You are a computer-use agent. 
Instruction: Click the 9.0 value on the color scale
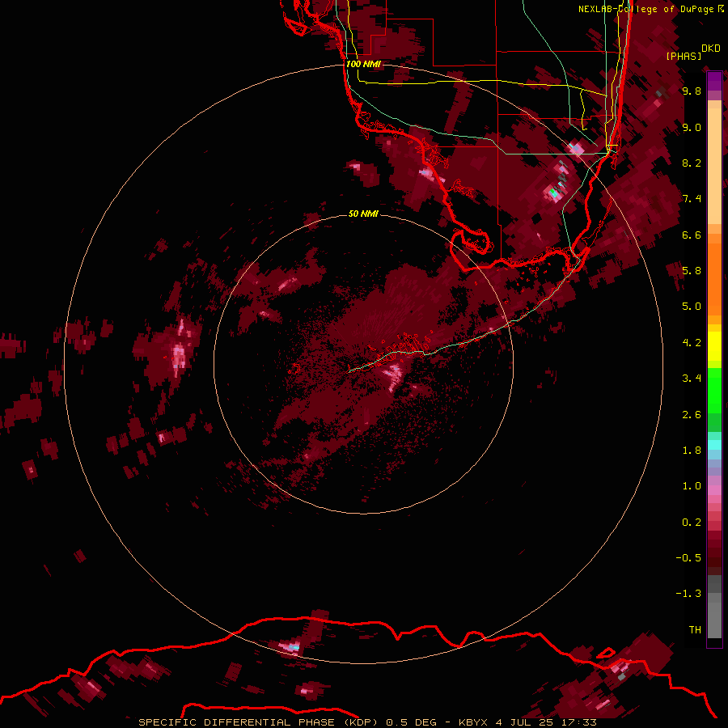(692, 128)
